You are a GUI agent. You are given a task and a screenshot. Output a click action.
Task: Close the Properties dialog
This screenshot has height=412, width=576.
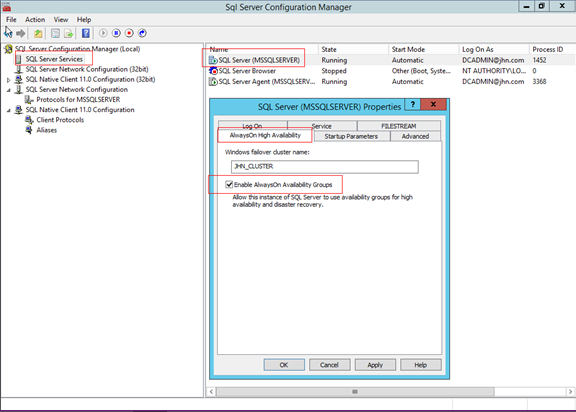(x=433, y=104)
